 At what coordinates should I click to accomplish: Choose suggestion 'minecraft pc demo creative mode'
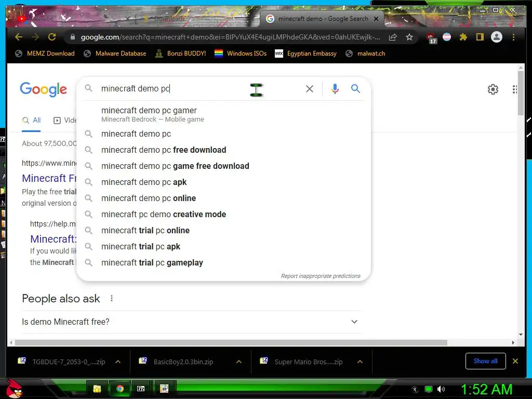(x=224, y=215)
